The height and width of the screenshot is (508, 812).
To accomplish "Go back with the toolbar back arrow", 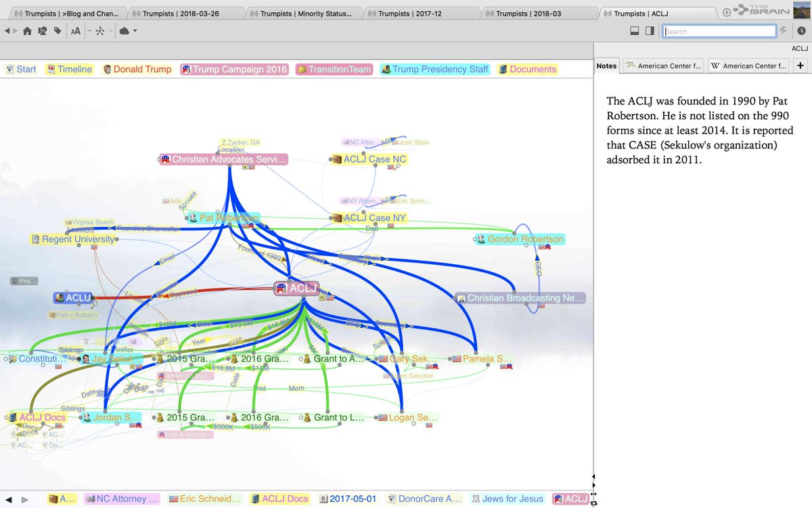I will coord(7,30).
